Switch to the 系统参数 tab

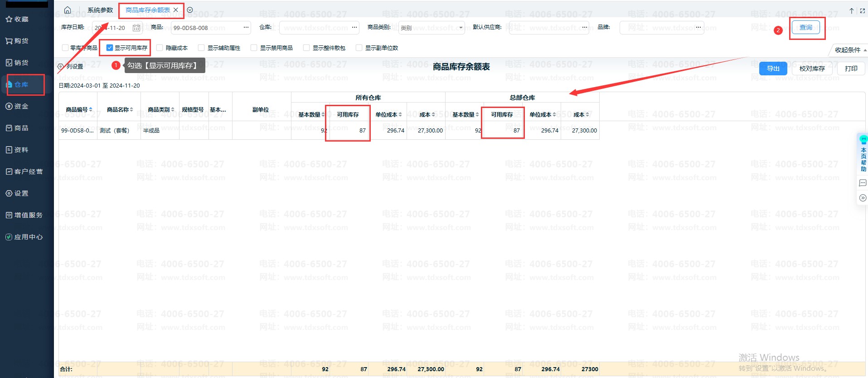(100, 10)
